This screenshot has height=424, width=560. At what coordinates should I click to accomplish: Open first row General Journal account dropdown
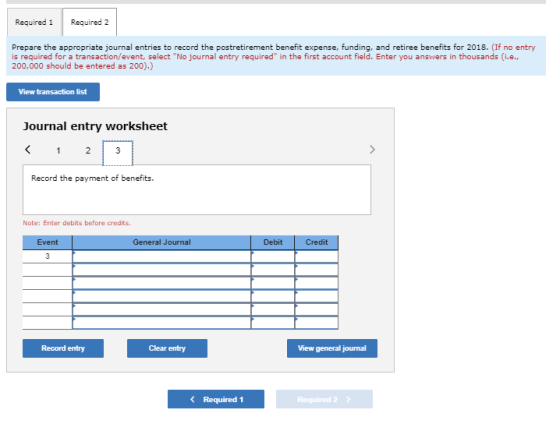click(x=161, y=256)
